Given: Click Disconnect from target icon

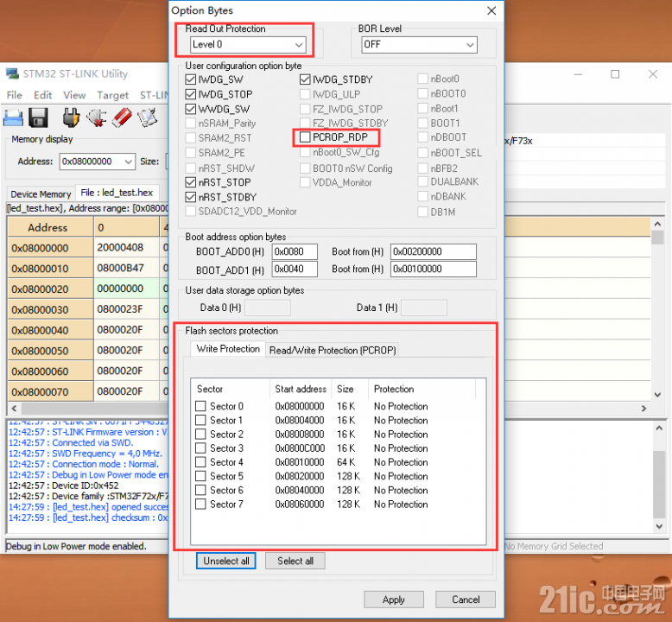Looking at the screenshot, I should tap(97, 117).
